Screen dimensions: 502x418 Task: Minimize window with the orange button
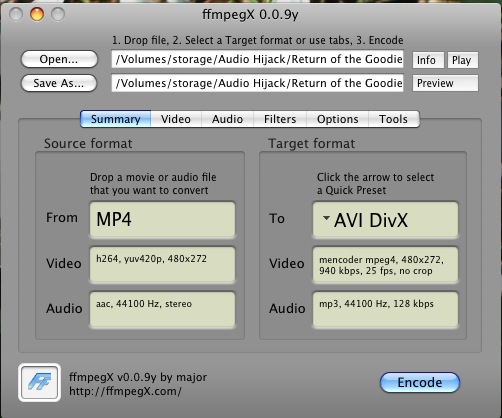tap(37, 14)
